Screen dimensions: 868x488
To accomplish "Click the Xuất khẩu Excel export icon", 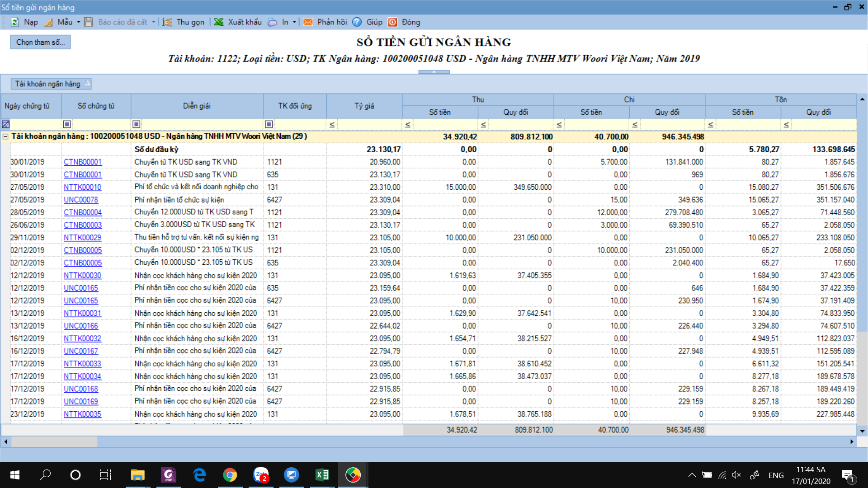I will pyautogui.click(x=219, y=22).
